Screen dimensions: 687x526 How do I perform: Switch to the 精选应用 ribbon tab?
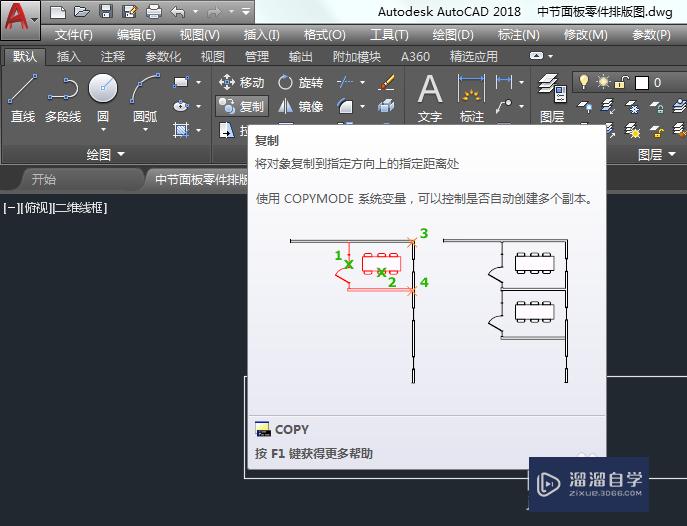[x=474, y=56]
